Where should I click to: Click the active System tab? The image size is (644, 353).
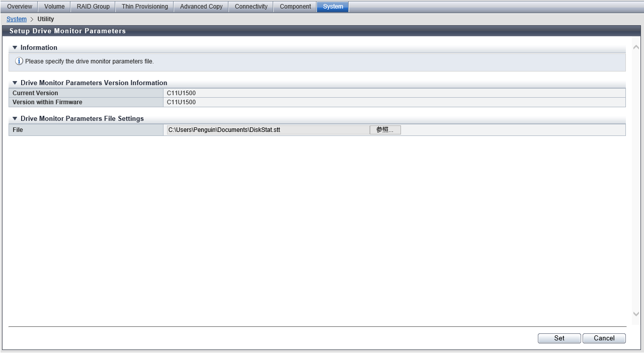(333, 7)
